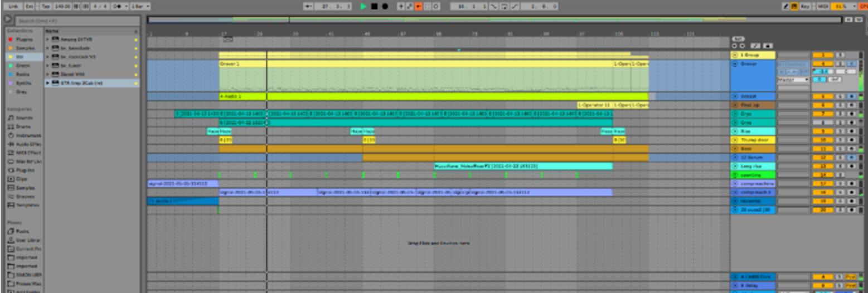This screenshot has width=868, height=293.
Task: Select the Plugins collection
Action: [x=25, y=40]
